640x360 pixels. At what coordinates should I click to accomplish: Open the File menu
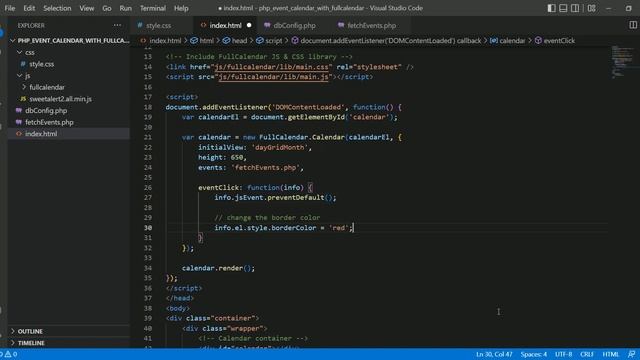[10, 8]
